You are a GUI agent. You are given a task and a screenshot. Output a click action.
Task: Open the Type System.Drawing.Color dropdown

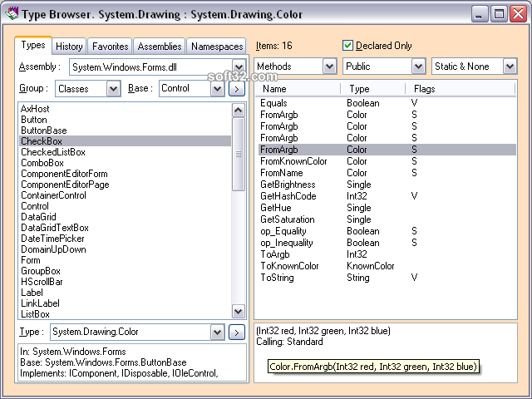[x=217, y=332]
